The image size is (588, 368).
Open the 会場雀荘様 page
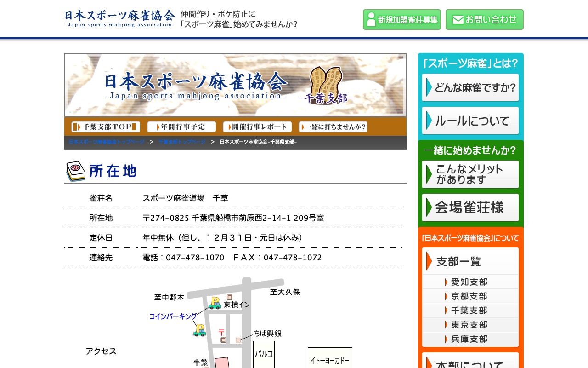click(470, 207)
